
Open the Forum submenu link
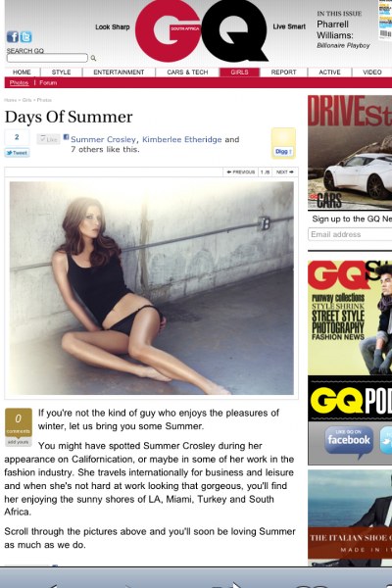48,82
